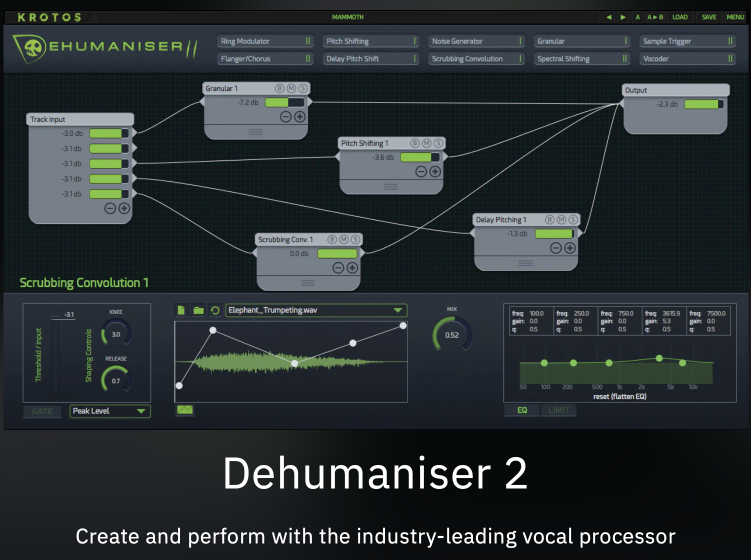The image size is (751, 560).
Task: Go to the next preset arrow
Action: tap(623, 17)
